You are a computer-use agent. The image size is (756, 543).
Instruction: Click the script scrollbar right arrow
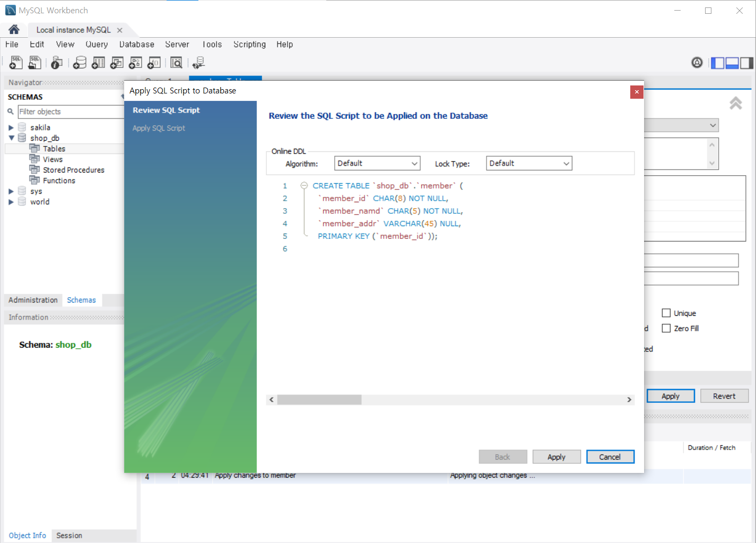[629, 400]
